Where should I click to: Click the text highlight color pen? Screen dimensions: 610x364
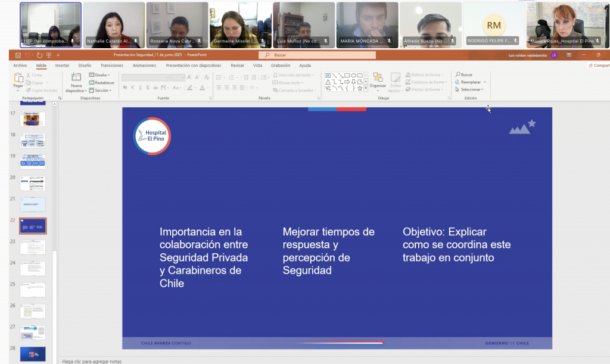(190, 88)
